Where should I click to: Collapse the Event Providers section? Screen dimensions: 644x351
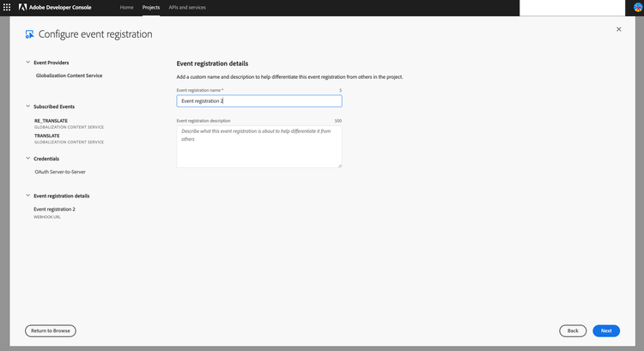[27, 63]
